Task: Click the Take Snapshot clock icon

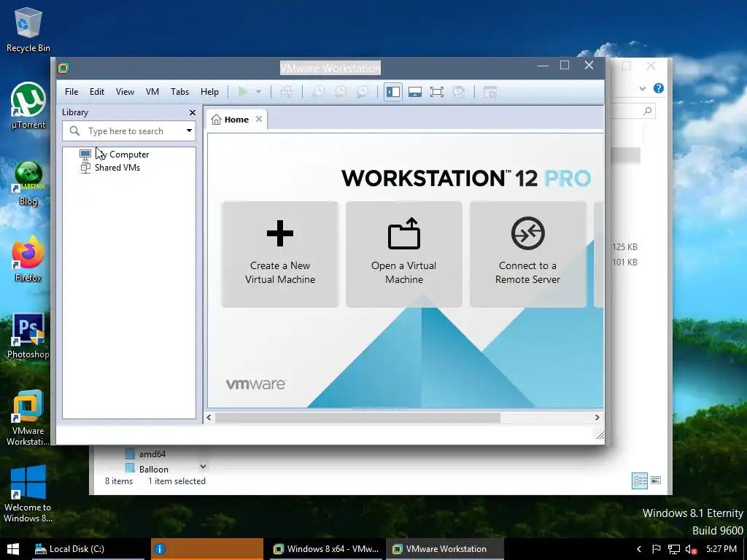Action: click(x=318, y=91)
